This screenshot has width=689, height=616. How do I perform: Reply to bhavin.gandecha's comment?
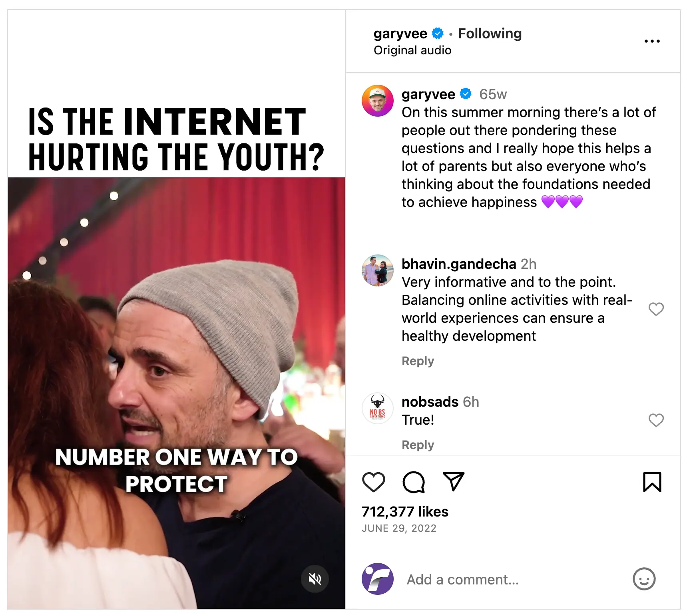pyautogui.click(x=418, y=361)
